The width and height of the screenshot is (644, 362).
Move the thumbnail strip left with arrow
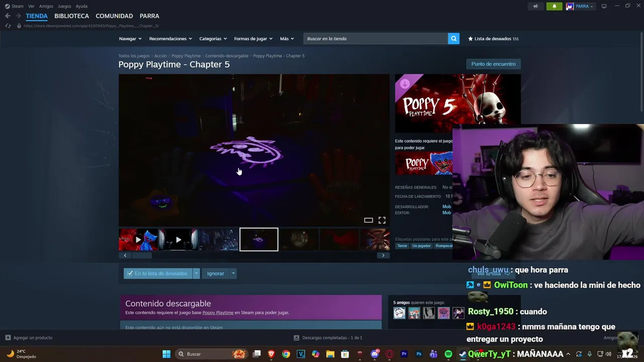tap(125, 255)
